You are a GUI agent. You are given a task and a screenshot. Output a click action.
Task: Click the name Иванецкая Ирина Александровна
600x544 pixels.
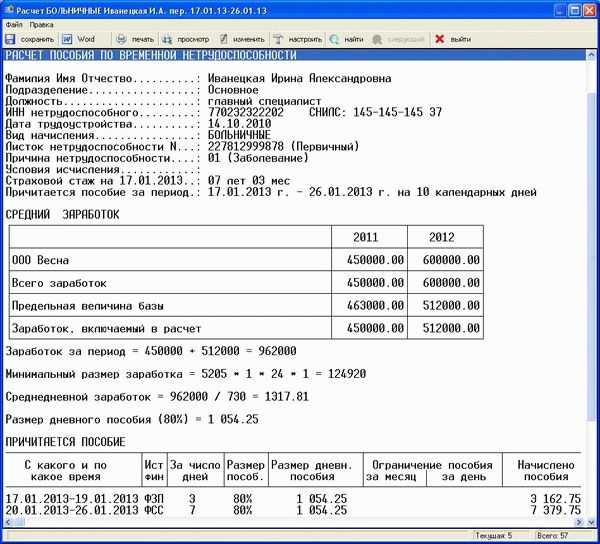(x=299, y=78)
